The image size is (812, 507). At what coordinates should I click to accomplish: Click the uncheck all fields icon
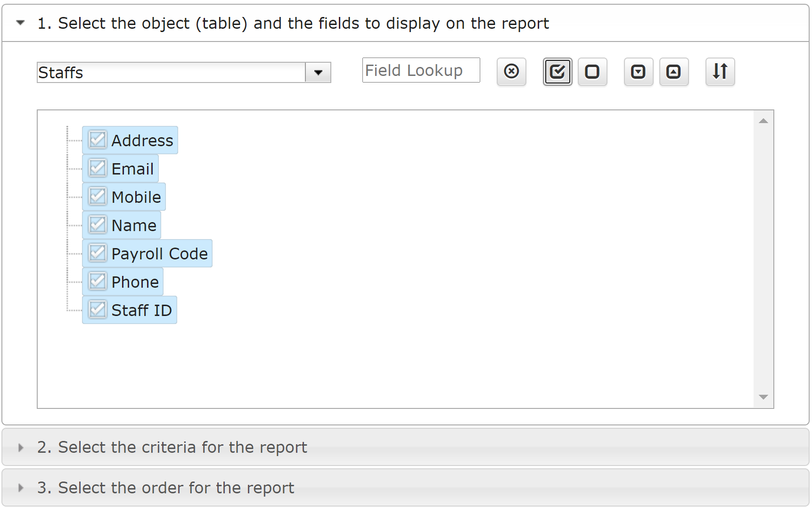[592, 72]
